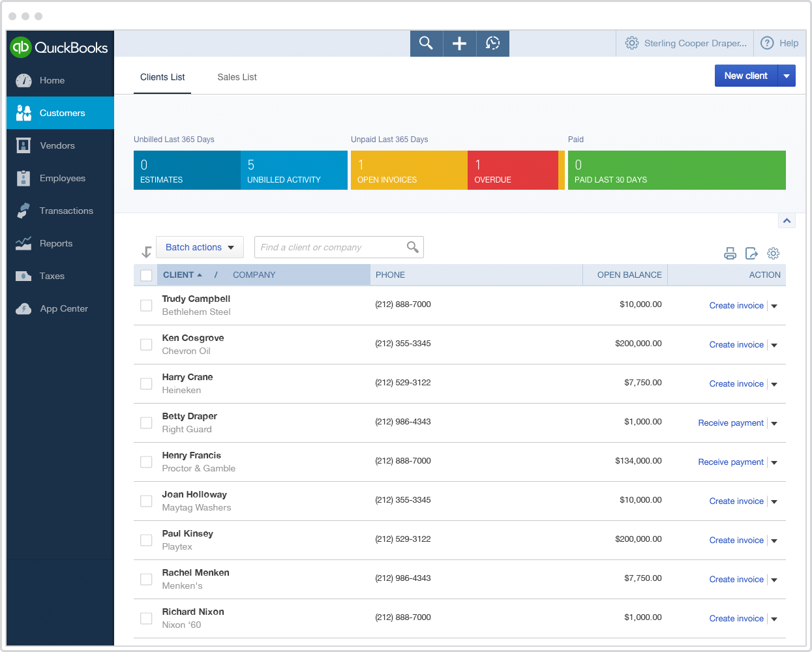Image resolution: width=812 pixels, height=652 pixels.
Task: Open Vendors in the sidebar menu
Action: click(60, 145)
